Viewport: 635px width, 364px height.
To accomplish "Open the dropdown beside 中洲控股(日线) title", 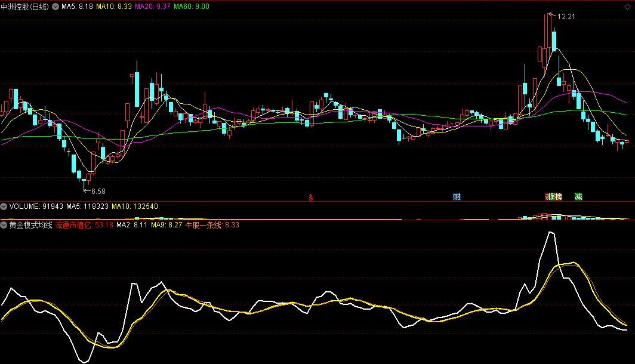I will (x=56, y=5).
